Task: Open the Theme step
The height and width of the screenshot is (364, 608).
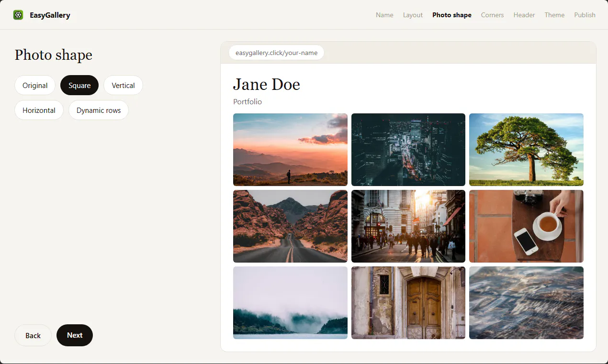Action: coord(554,15)
